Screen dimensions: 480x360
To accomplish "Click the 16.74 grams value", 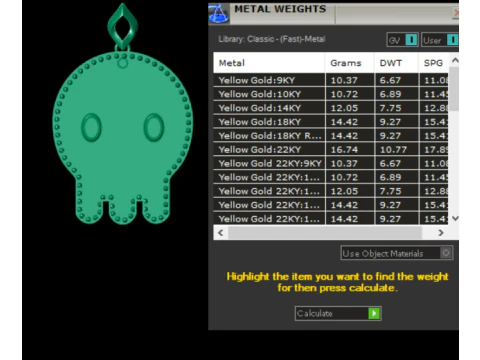I will click(x=344, y=150).
